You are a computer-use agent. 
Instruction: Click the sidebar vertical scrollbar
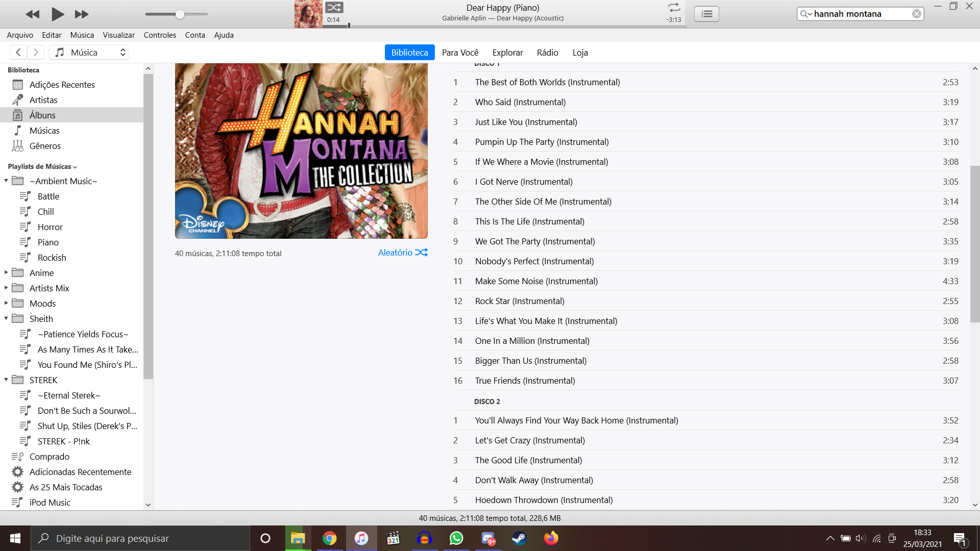click(148, 227)
